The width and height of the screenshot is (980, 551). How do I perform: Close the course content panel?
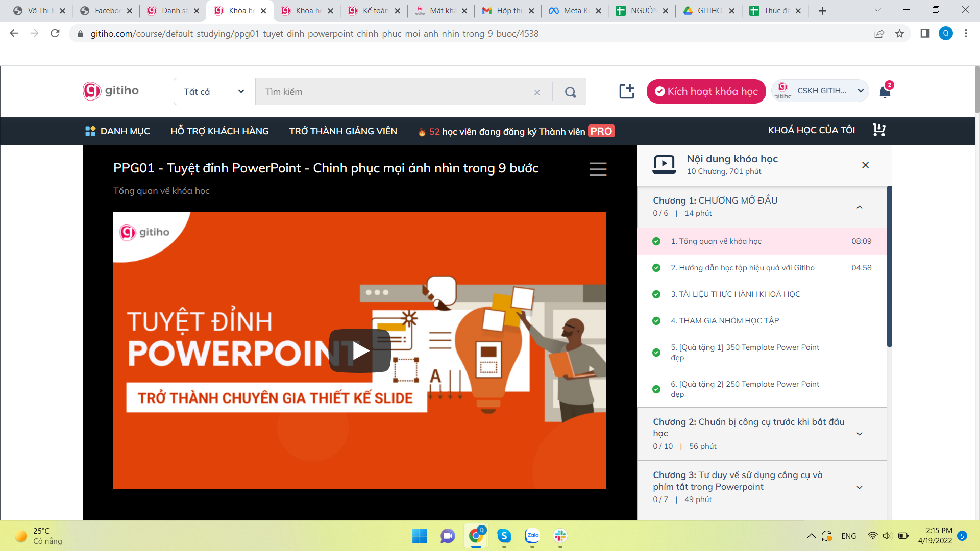coord(865,165)
